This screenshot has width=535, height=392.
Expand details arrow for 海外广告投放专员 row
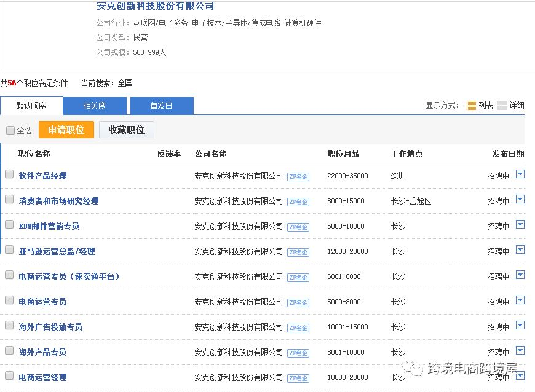(x=520, y=326)
